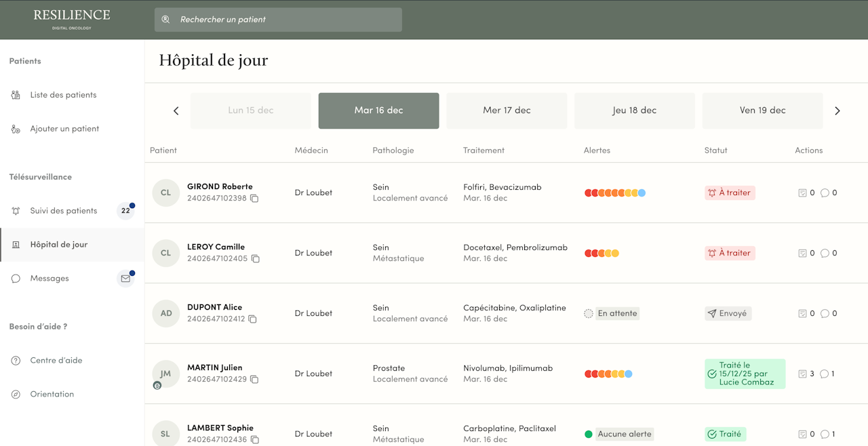Copy LEROY Camille's ID number
Viewport: 868px width, 446px height.
click(256, 259)
